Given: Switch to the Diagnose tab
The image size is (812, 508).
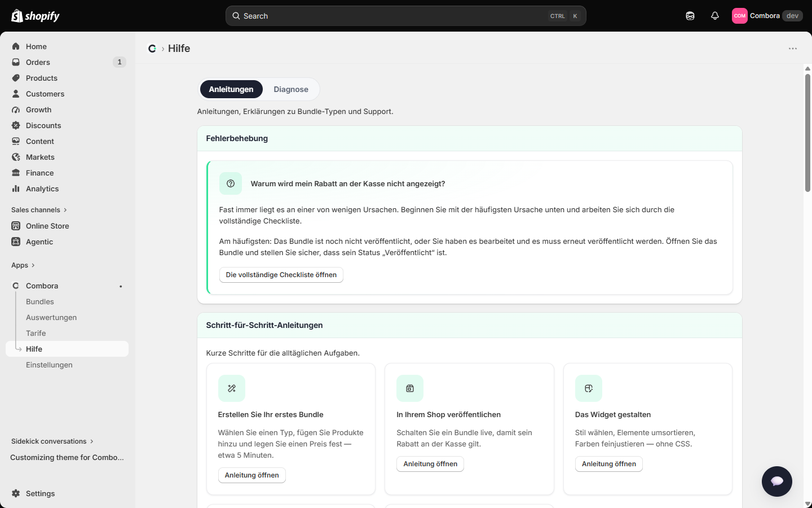Looking at the screenshot, I should pos(291,89).
